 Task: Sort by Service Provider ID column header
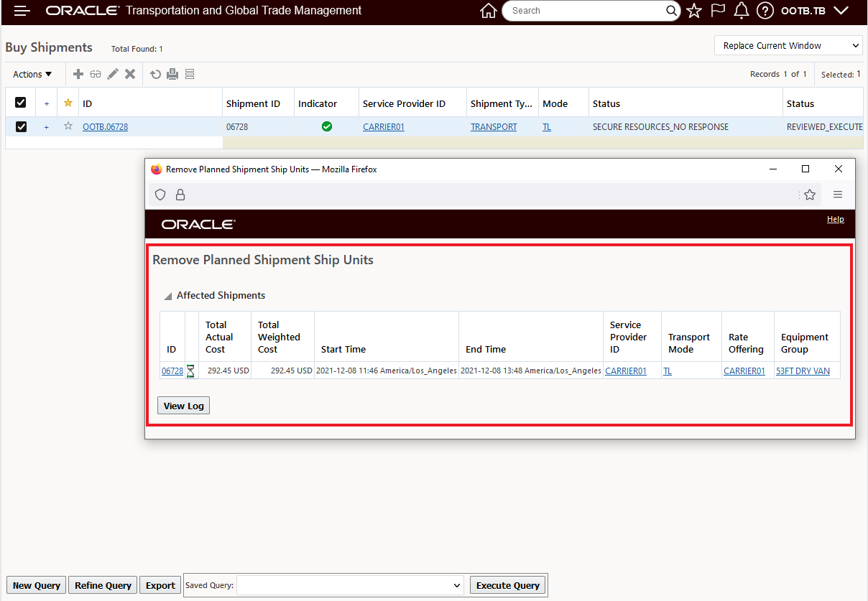[x=404, y=103]
